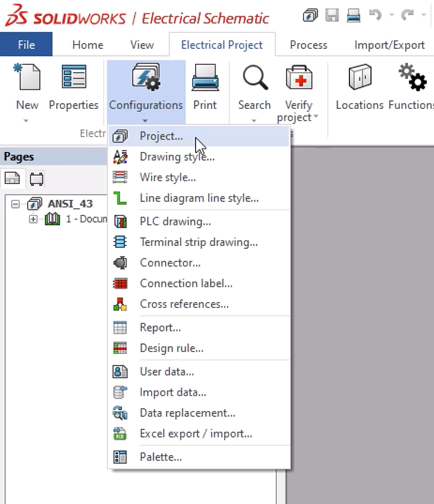This screenshot has height=504, width=434.
Task: Choose Project... from Configurations menu
Action: point(200,136)
